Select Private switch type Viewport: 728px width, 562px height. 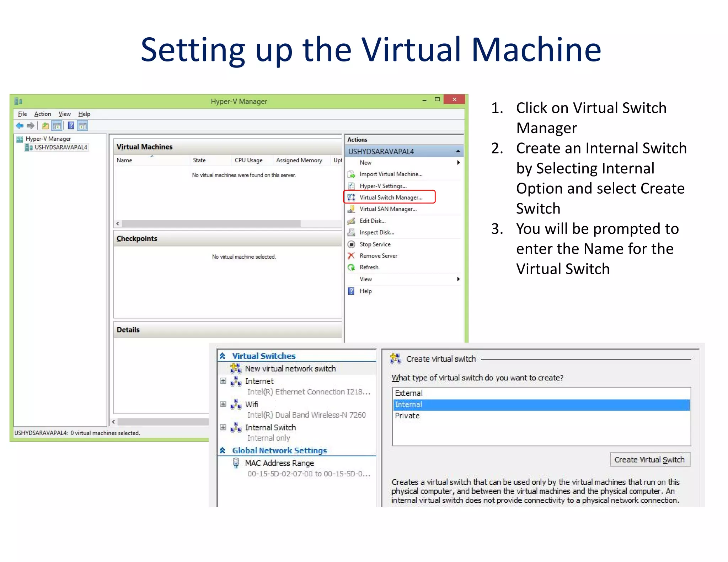[x=541, y=416]
